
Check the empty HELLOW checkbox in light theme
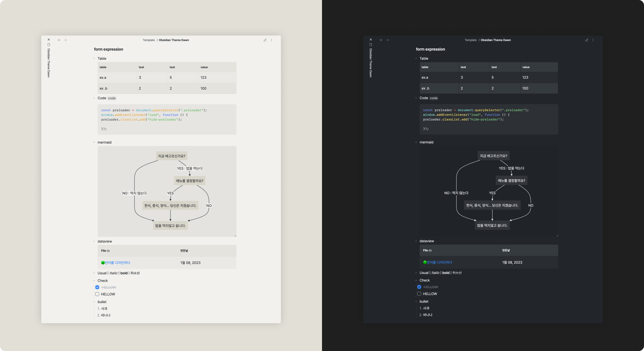pos(97,294)
